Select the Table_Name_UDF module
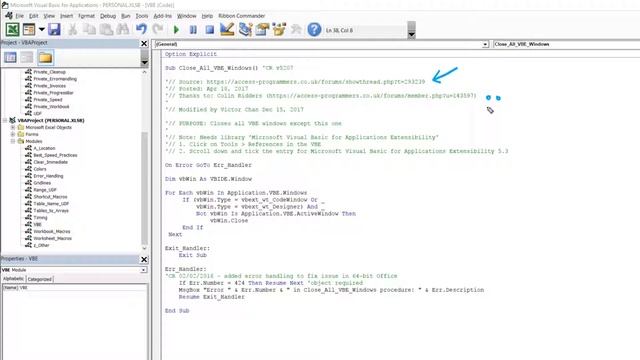The width and height of the screenshot is (640, 360). tap(51, 204)
